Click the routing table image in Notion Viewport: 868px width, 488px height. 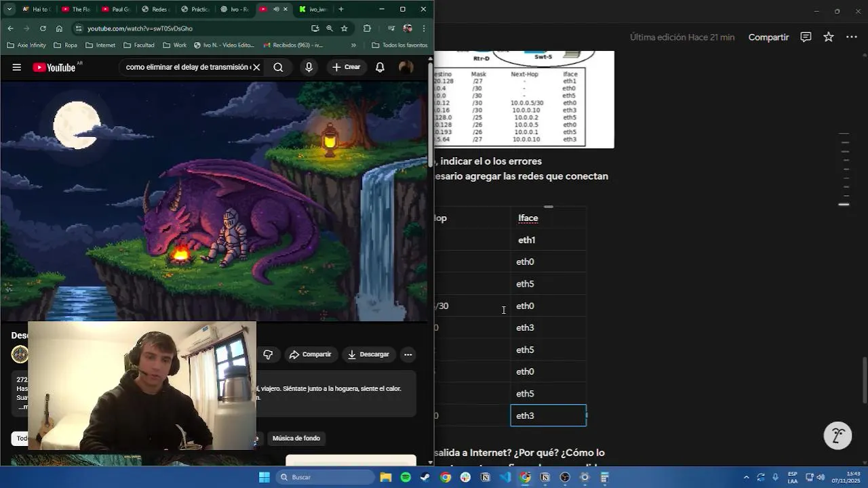524,99
